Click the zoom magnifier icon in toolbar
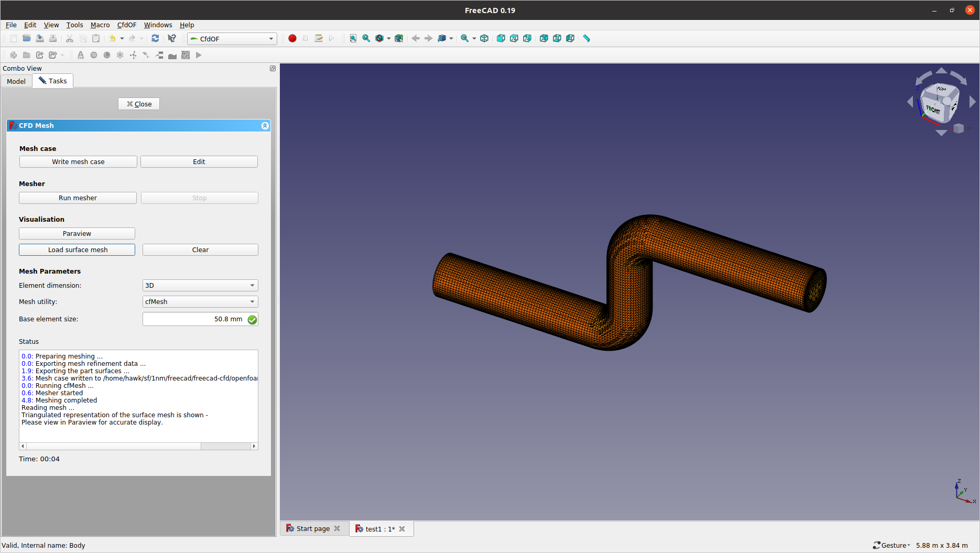 [465, 38]
